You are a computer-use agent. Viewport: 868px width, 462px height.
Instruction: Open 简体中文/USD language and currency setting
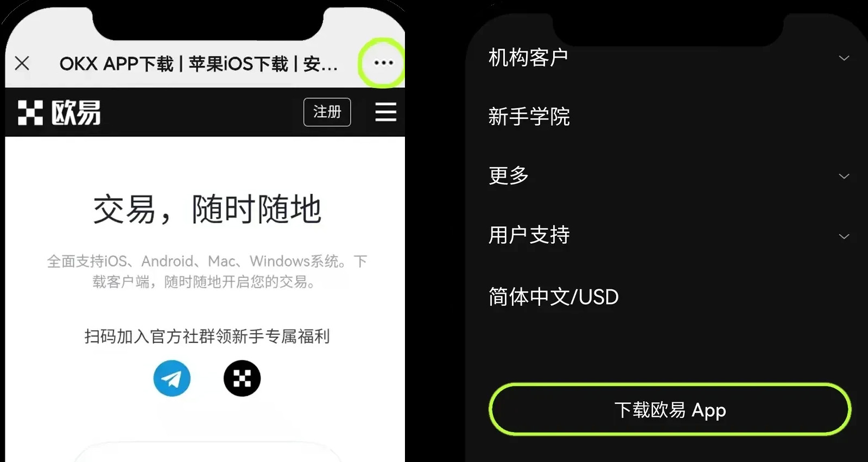click(554, 297)
